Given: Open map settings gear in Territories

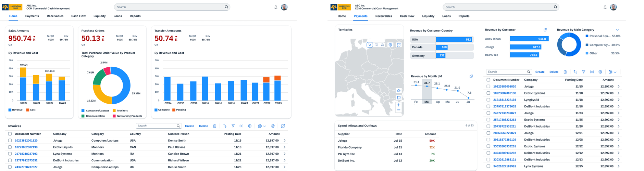Looking at the screenshot, I should coord(390,45).
